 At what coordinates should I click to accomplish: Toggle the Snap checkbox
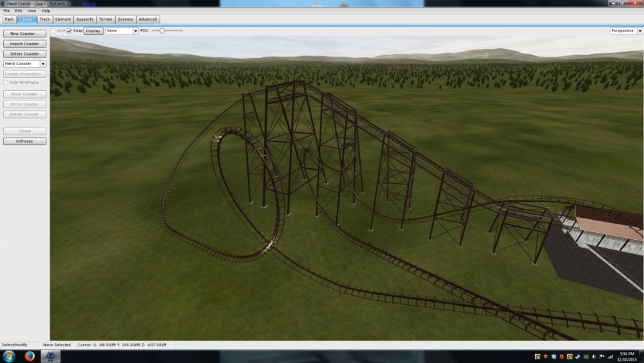69,30
